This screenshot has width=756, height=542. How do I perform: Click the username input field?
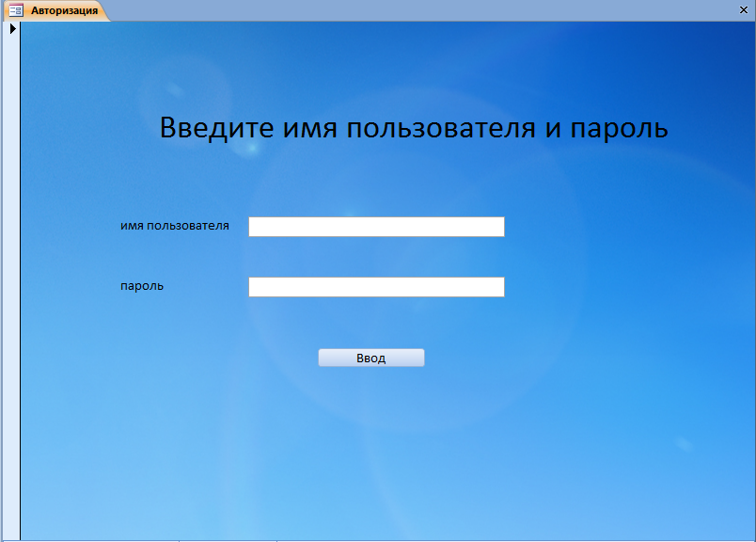pyautogui.click(x=376, y=227)
